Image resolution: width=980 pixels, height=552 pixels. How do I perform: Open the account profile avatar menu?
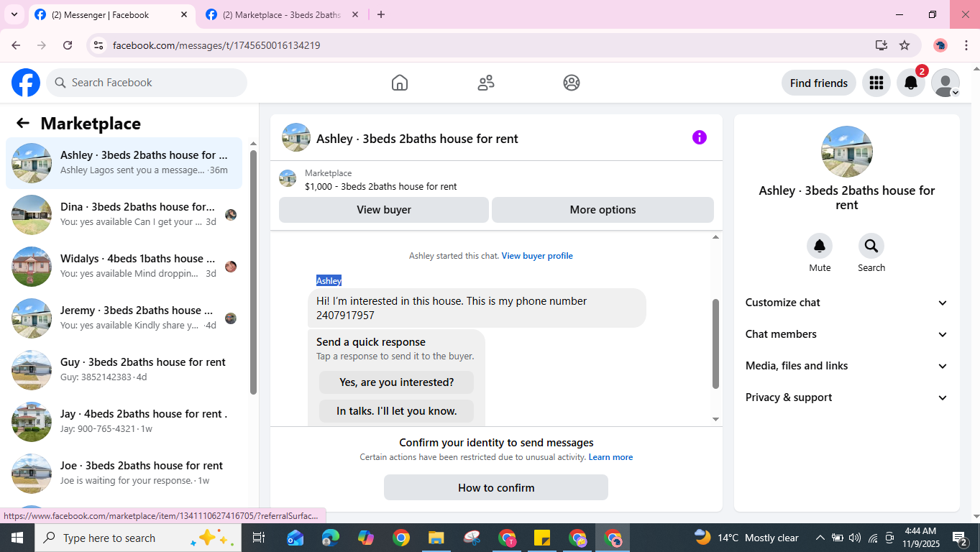945,83
